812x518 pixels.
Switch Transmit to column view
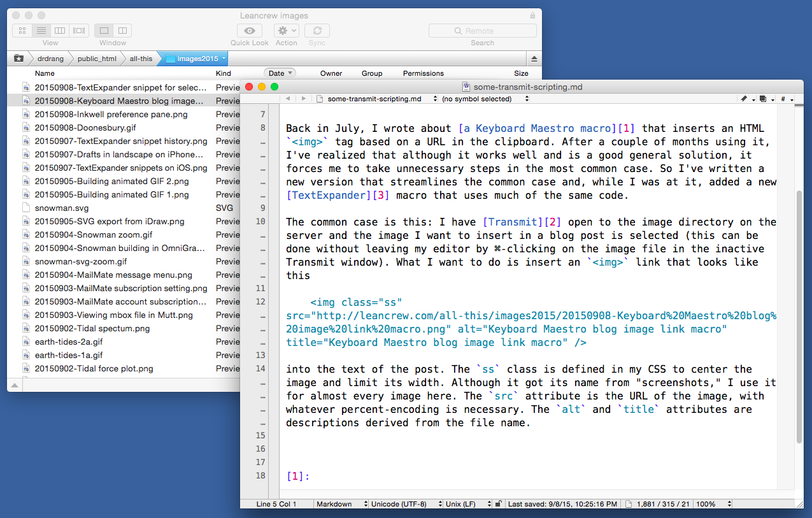tap(60, 31)
